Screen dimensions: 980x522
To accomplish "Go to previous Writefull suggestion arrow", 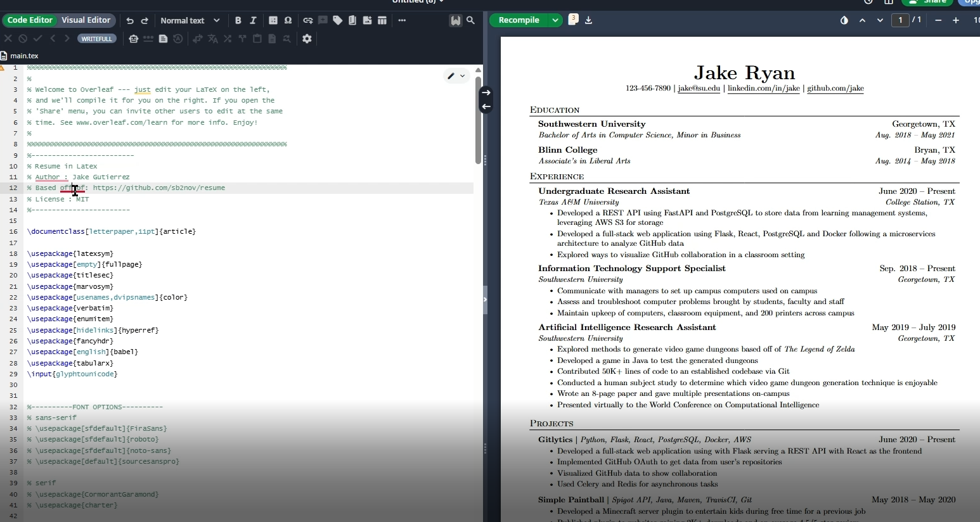I will 53,39.
